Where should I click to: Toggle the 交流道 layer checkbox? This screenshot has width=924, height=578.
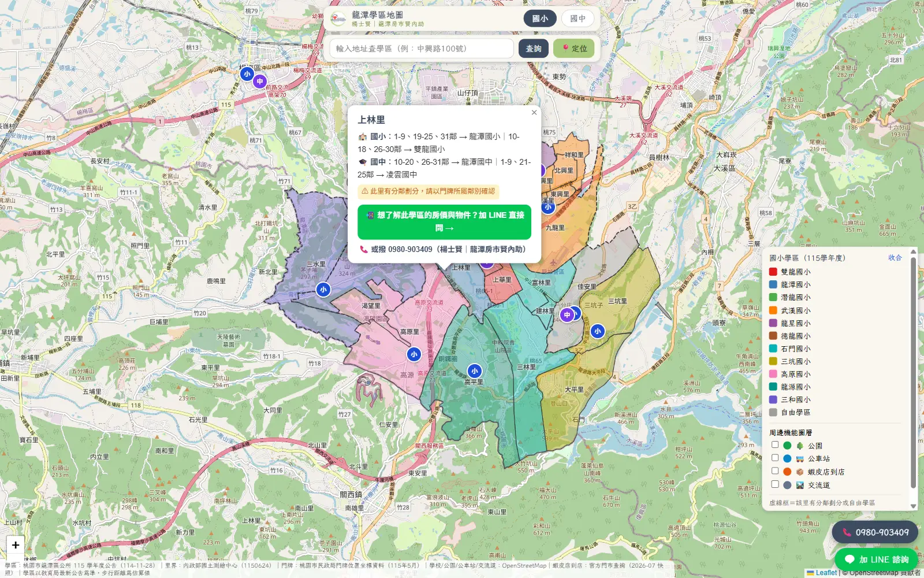pos(775,484)
